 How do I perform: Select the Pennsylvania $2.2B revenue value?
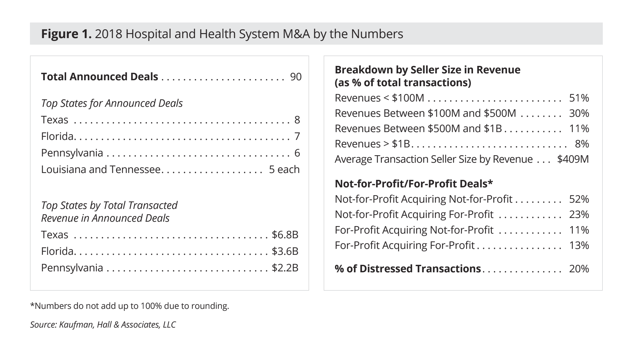[x=285, y=268]
